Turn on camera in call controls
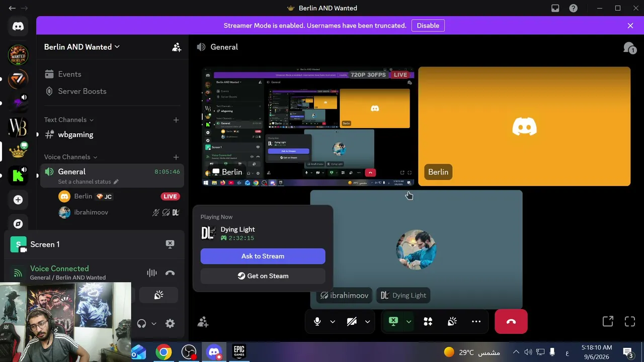Screen dimensions: 644x362 352,322
